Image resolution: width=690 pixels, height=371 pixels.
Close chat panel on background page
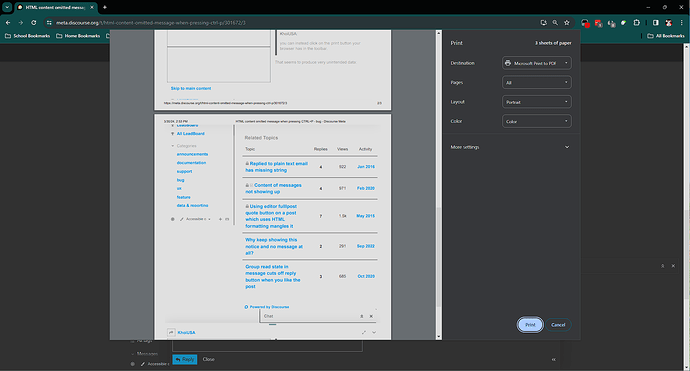click(x=673, y=266)
